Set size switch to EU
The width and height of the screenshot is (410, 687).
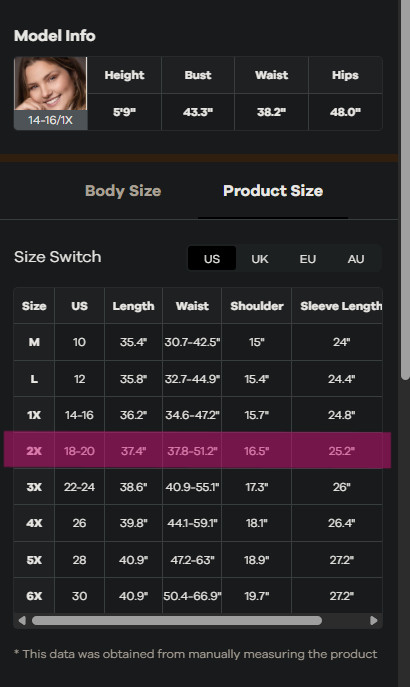[308, 259]
